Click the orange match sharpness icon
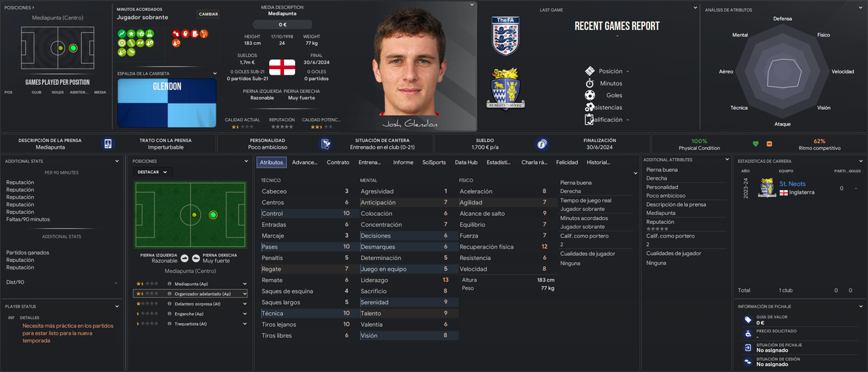Screen dimensions: 868x372 pyautogui.click(x=769, y=144)
